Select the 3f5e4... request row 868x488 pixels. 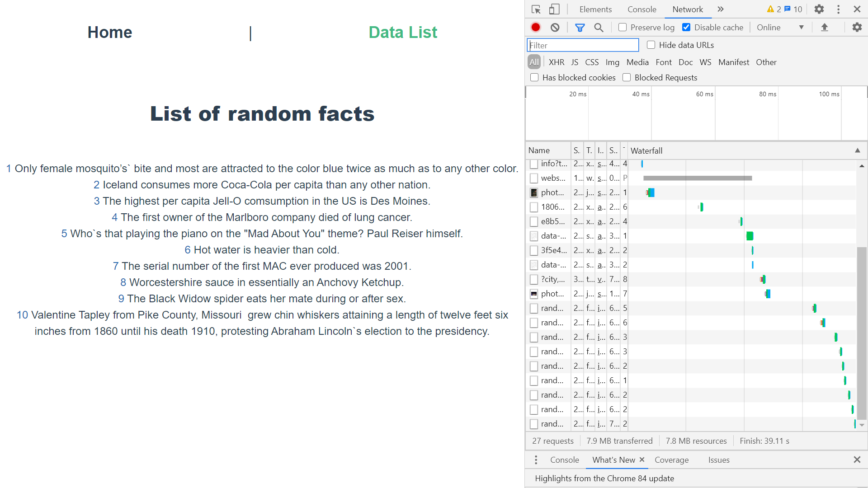[x=691, y=250]
